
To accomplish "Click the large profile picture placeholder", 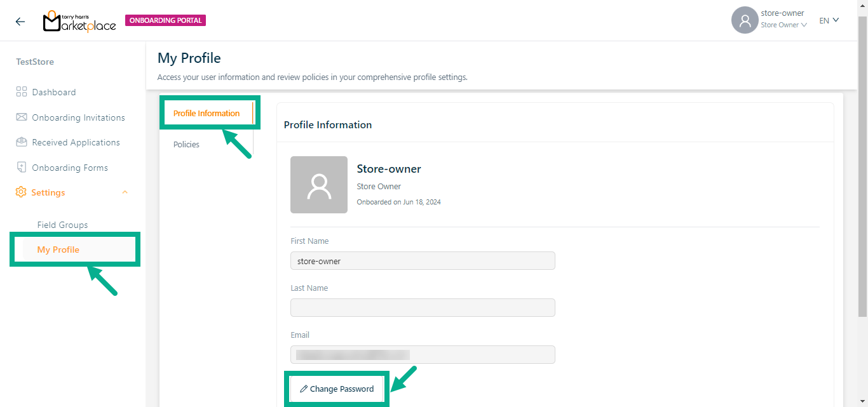I will 319,185.
